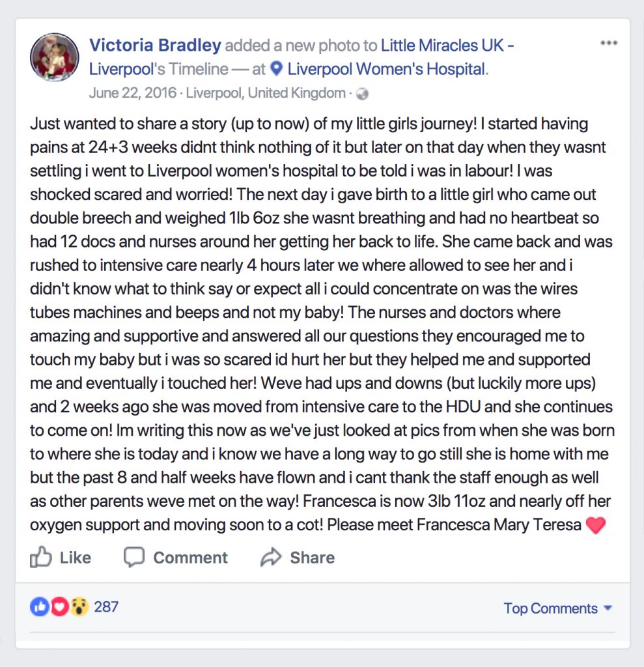This screenshot has height=667, width=644.
Task: Click the globe public privacy icon
Action: 363,94
